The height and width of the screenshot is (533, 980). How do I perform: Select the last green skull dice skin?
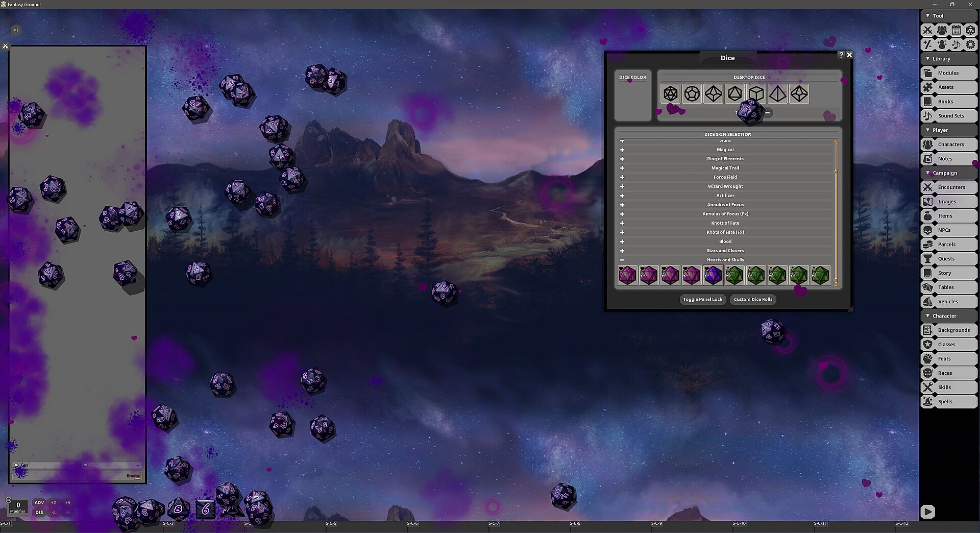point(820,275)
